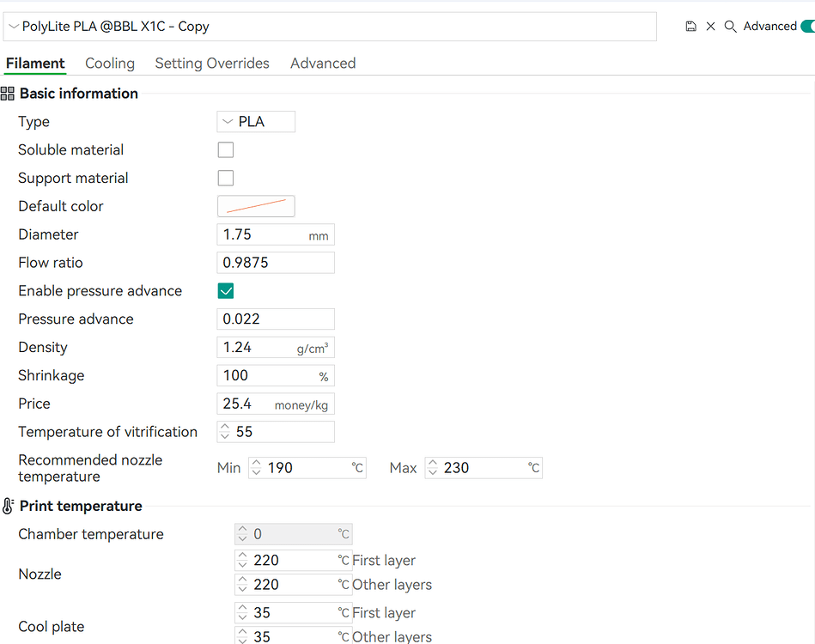Toggle the Advanced mode switch
The height and width of the screenshot is (644, 815).
click(x=808, y=27)
